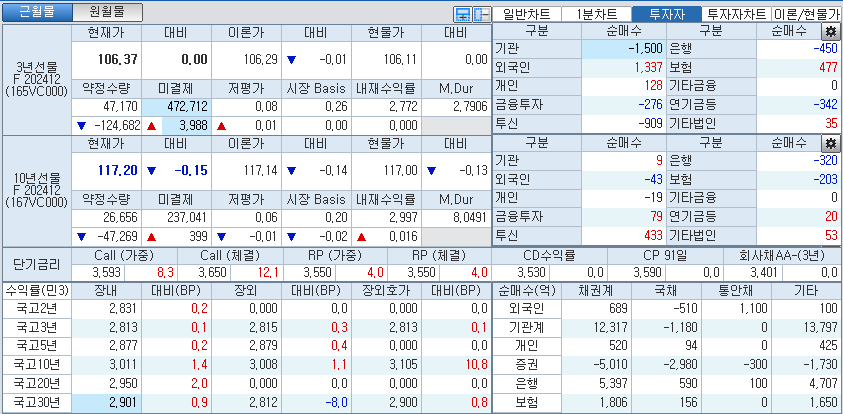Viewport: 843px width, 414px height.
Task: Click the CP 91일 rate 3.590
Action: (648, 273)
